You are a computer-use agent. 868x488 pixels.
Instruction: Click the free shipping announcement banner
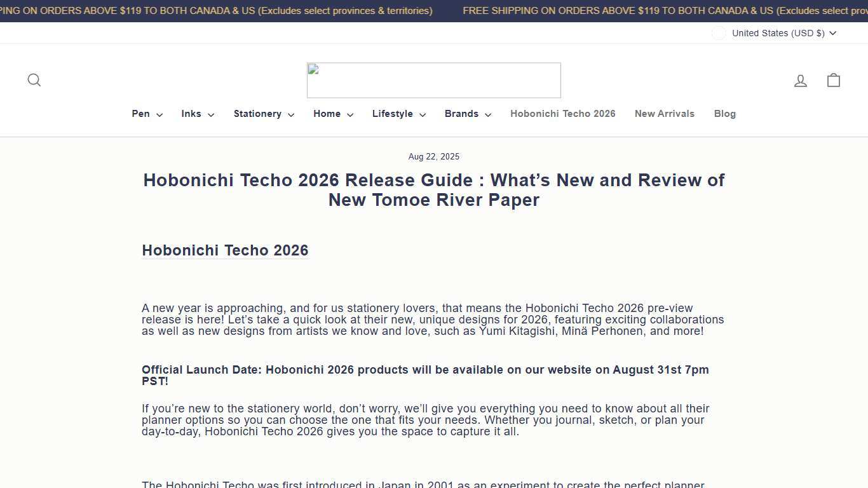pos(434,10)
